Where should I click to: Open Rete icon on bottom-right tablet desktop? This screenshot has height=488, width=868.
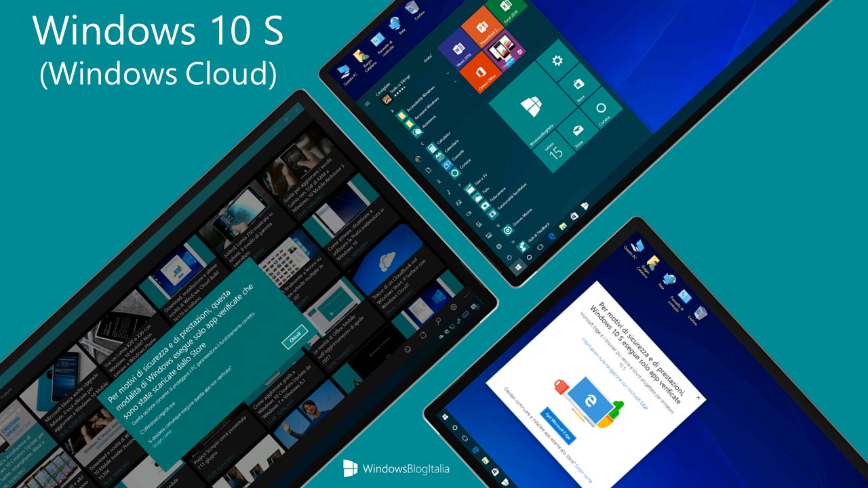tap(669, 279)
